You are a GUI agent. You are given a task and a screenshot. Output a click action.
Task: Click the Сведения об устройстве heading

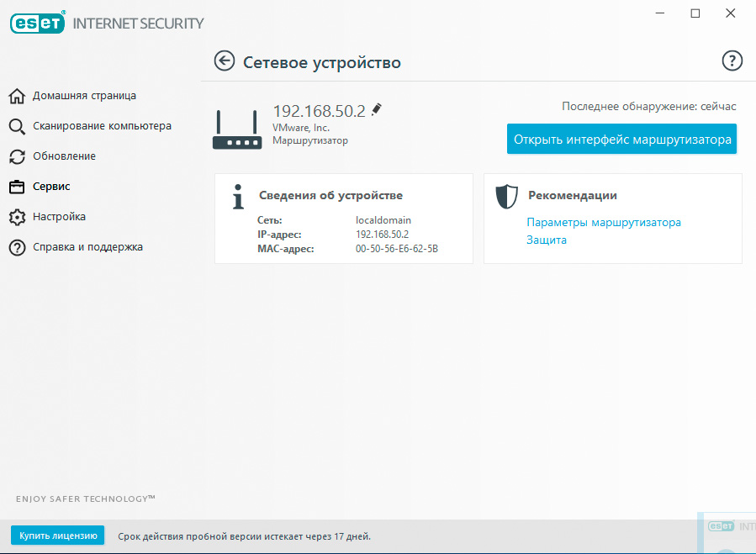coord(330,195)
